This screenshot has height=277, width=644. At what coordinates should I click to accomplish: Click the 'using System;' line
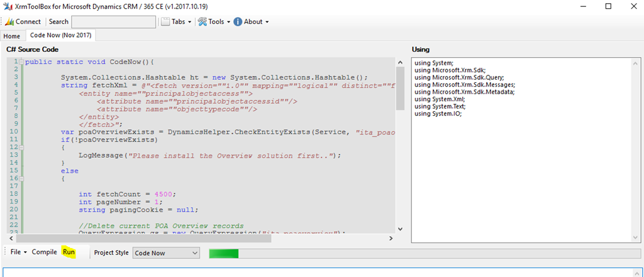(434, 63)
